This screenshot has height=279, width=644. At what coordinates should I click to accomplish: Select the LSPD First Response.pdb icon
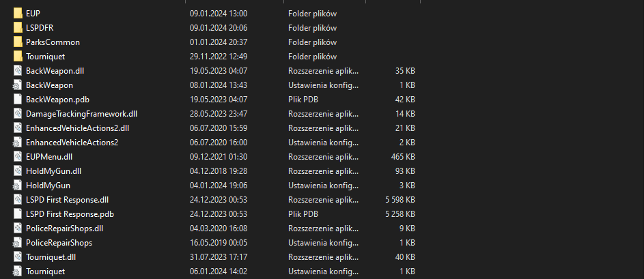tap(18, 214)
